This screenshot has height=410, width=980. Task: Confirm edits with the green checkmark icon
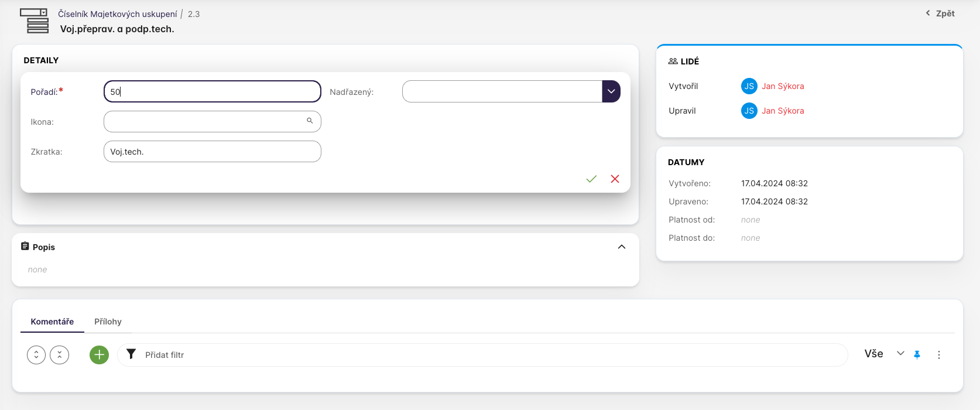click(x=591, y=179)
